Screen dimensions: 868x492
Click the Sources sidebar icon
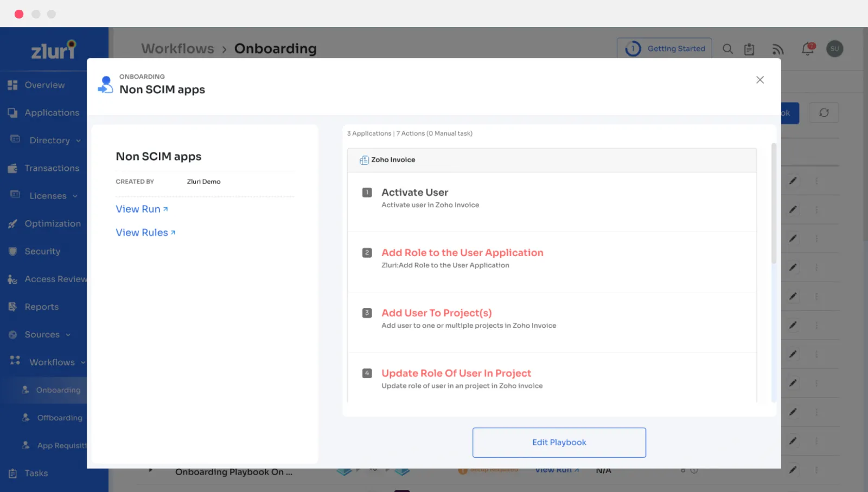[x=12, y=335]
